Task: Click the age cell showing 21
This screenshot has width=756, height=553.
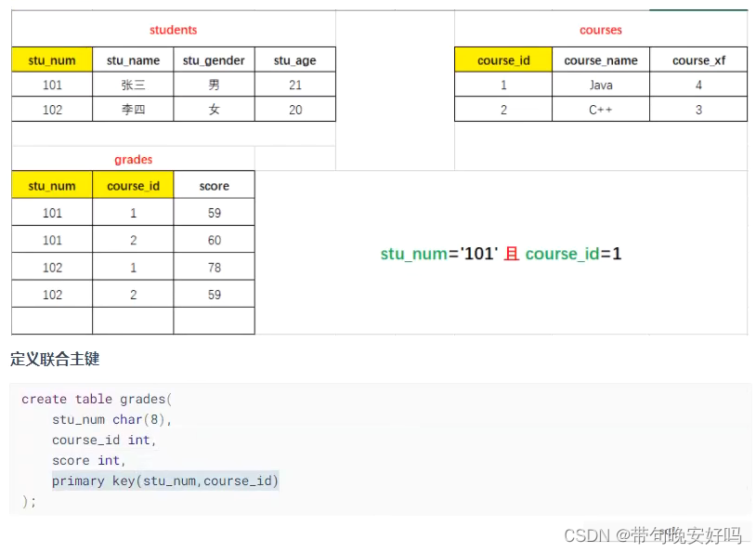Action: pos(295,85)
